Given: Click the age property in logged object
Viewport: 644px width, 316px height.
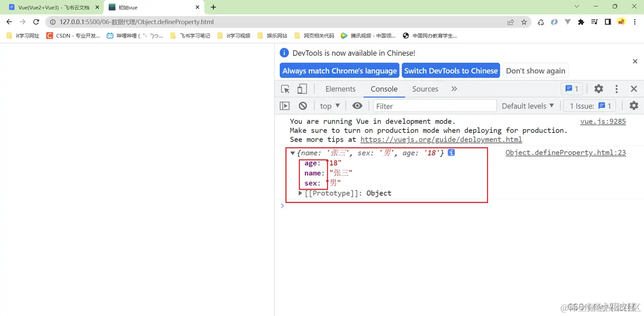Looking at the screenshot, I should click(311, 163).
